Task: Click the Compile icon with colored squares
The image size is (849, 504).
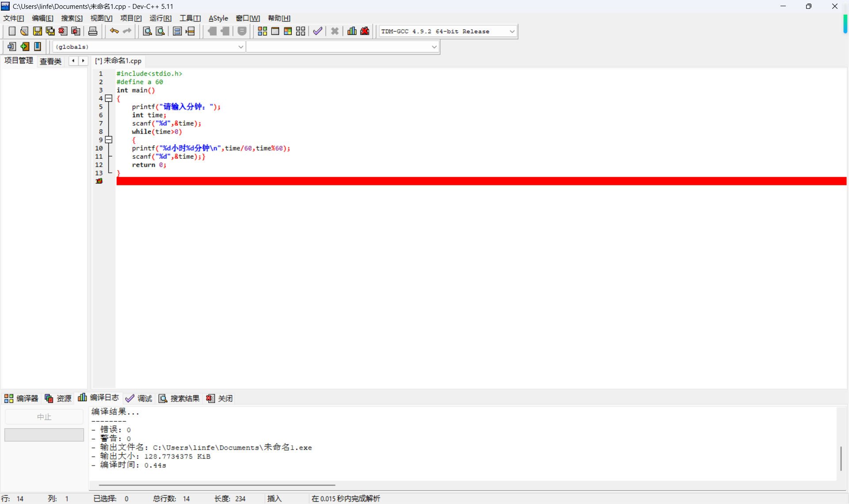Action: click(x=262, y=31)
